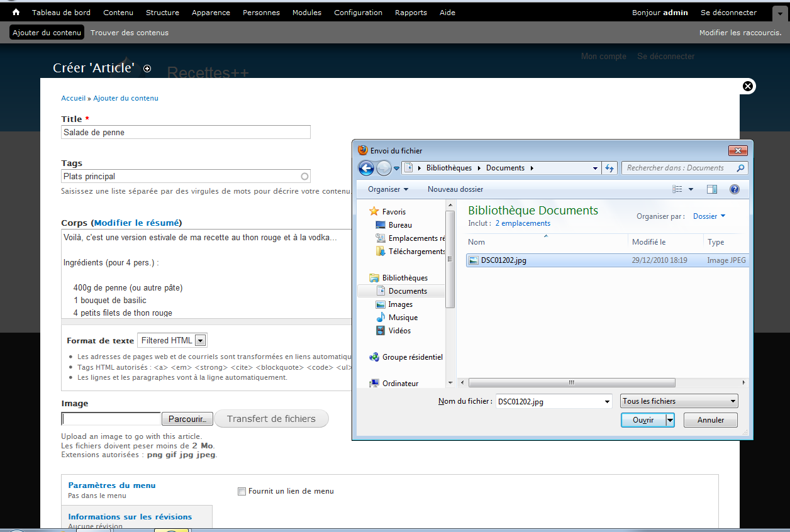Viewport: 790px width, 532px height.
Task: Enable the 'Fournit un lien de menu' checkbox
Action: tap(242, 491)
